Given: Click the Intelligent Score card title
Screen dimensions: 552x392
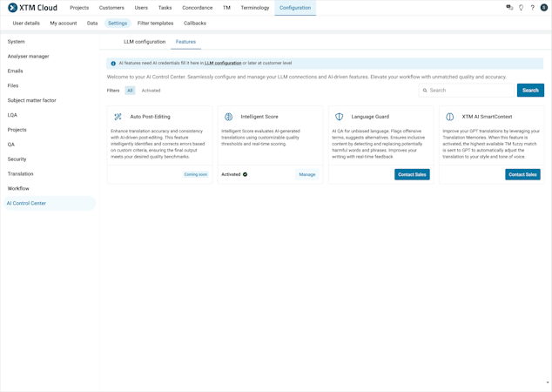Looking at the screenshot, I should click(259, 117).
